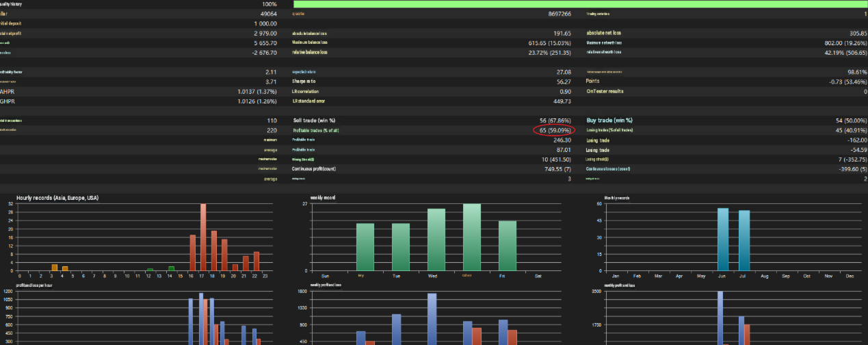Click the Jul bar in monthly records chart
This screenshot has width=868, height=345.
coord(744,240)
